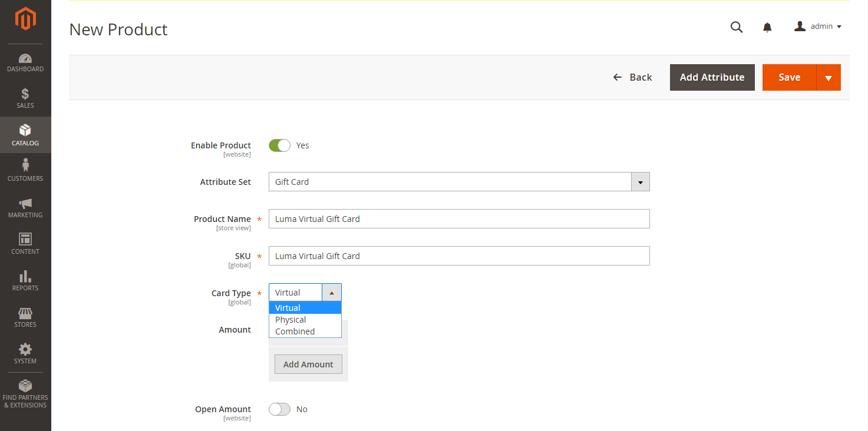Click the Enable Product field label
The height and width of the screenshot is (431, 868).
tap(221, 145)
